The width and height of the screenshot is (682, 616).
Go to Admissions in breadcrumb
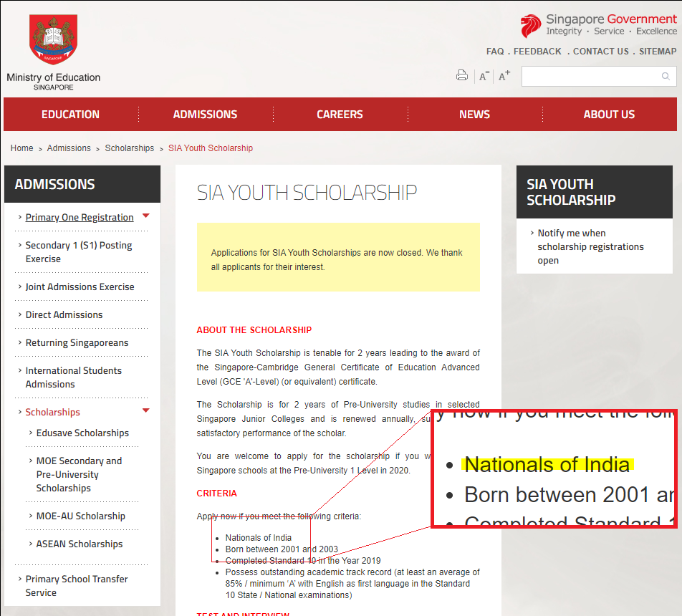69,148
